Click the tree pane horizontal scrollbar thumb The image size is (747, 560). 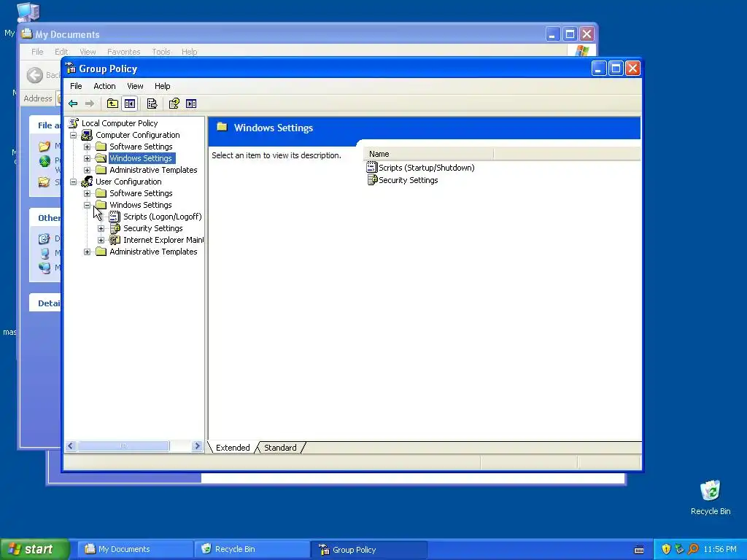(123, 446)
